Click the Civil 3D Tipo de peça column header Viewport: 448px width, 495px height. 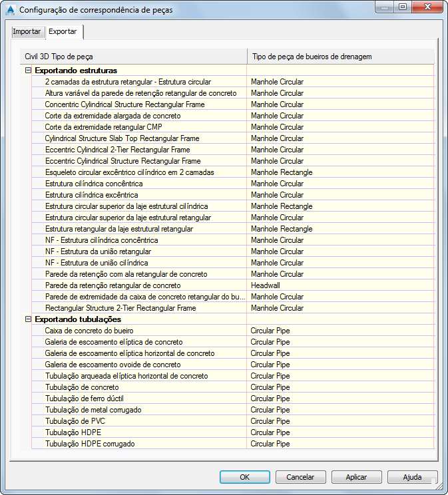tap(133, 57)
